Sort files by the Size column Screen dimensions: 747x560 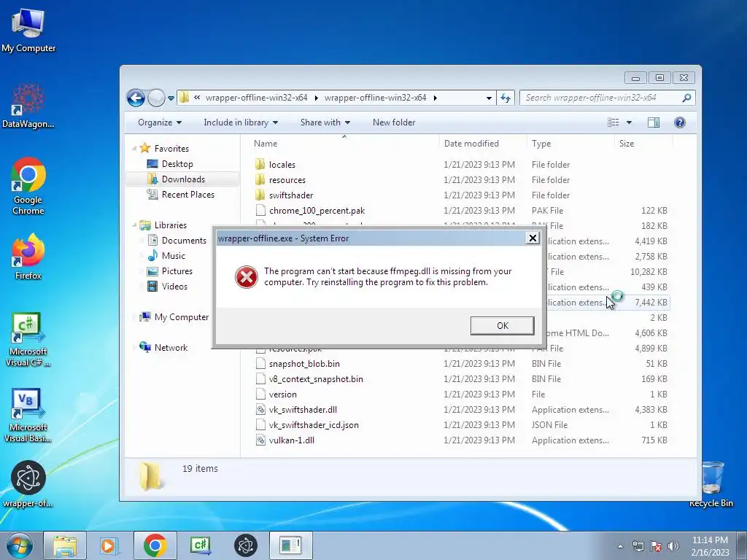click(626, 144)
